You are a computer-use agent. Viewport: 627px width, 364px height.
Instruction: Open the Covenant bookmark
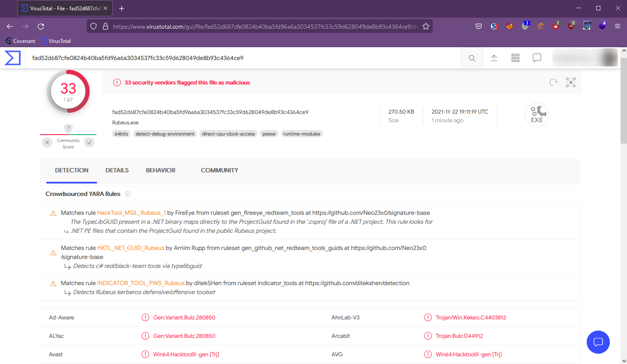20,41
